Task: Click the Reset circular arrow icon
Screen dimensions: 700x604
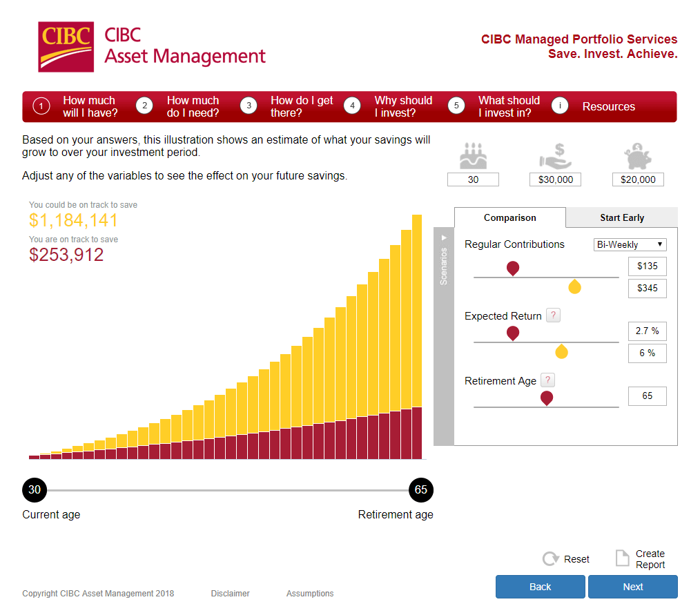Action: [x=551, y=558]
